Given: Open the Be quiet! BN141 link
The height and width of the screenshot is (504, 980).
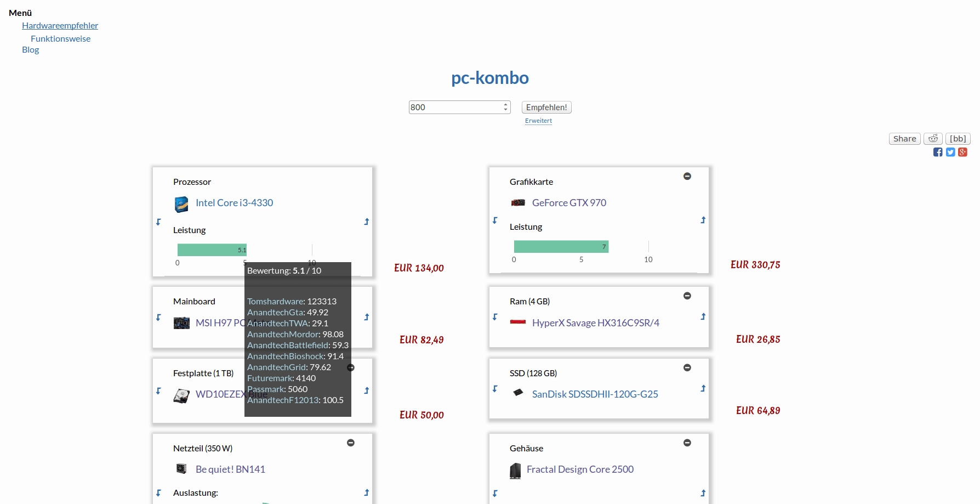Looking at the screenshot, I should (230, 469).
